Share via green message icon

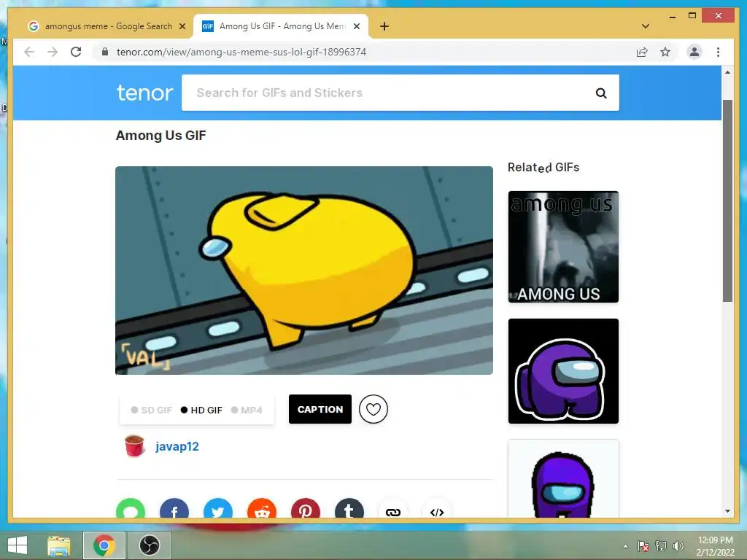[131, 508]
